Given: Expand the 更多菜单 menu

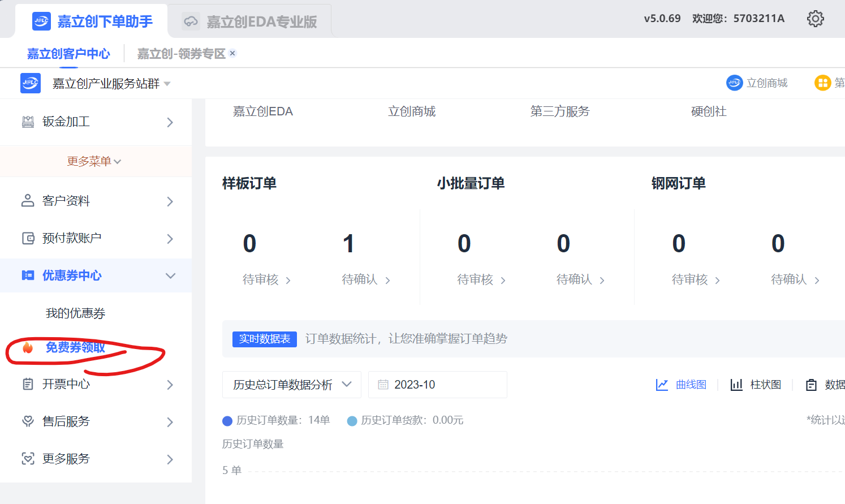Looking at the screenshot, I should click(94, 161).
